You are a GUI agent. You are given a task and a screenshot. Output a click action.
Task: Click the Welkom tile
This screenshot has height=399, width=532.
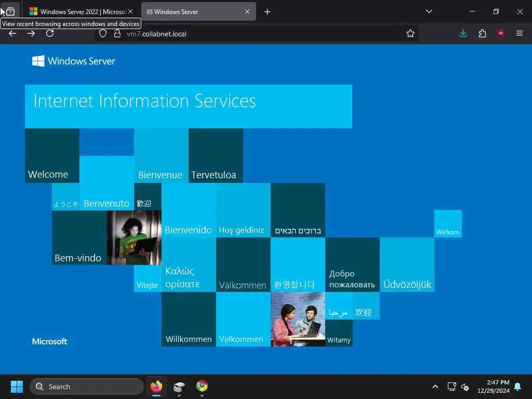pos(448,223)
